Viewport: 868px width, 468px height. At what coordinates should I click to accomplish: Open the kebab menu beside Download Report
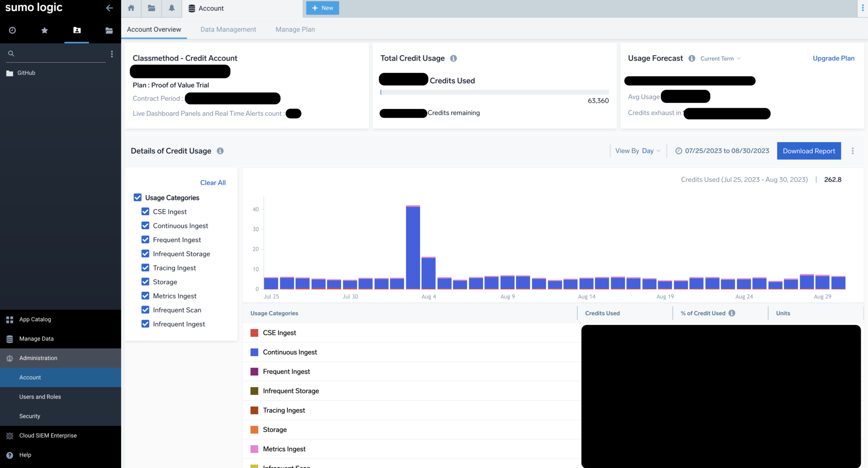(853, 150)
